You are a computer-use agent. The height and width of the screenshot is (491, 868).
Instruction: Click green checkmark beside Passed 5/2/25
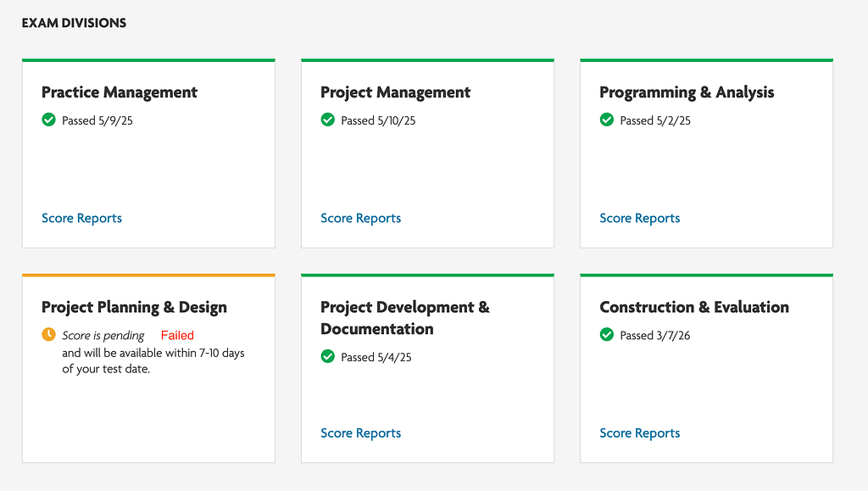coord(606,120)
